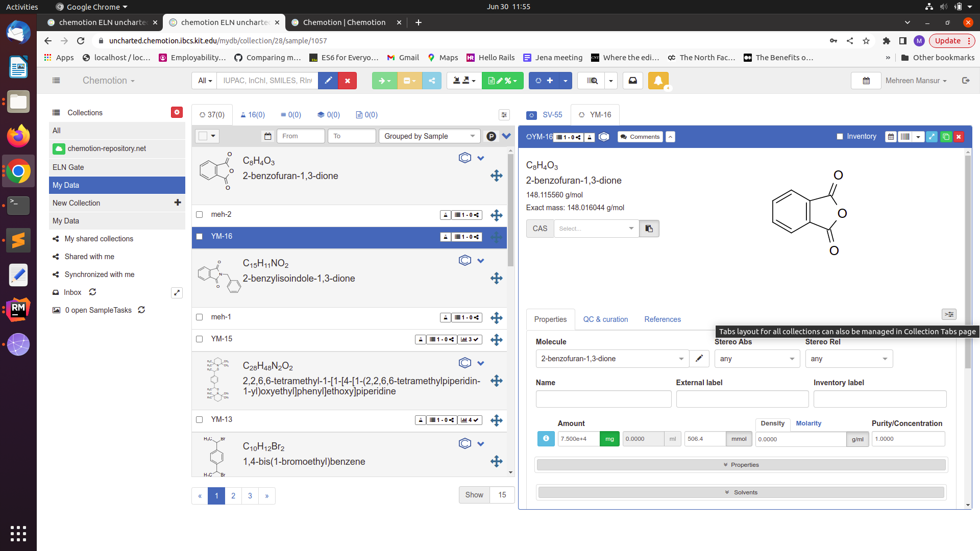Click the structure editor pencil in search bar
This screenshot has width=980, height=551.
328,81
